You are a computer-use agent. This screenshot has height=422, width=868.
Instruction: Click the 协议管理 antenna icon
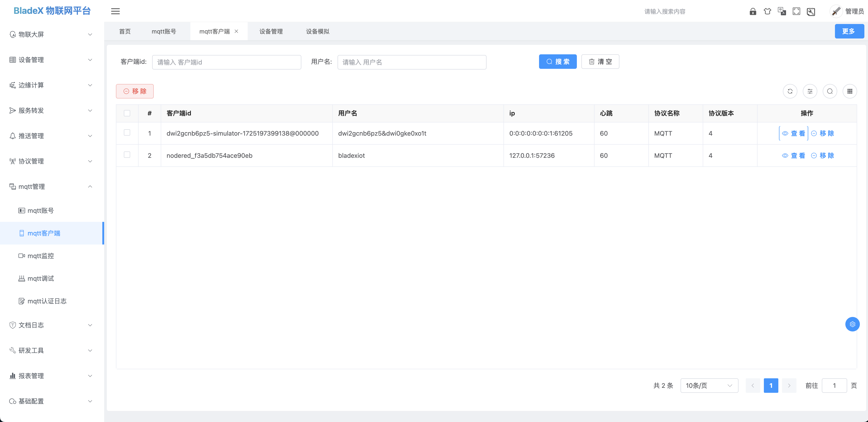[x=12, y=161]
